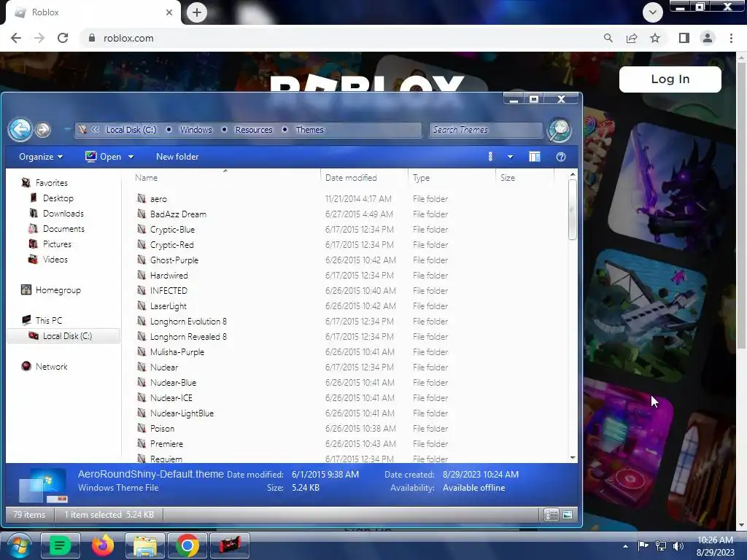
Task: Bookmark this page with the star icon
Action: [x=655, y=38]
